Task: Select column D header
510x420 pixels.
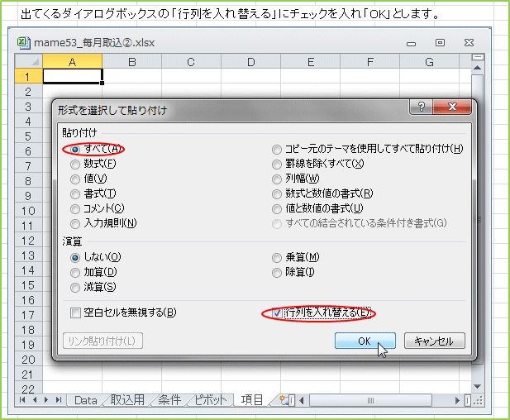Action: pyautogui.click(x=250, y=61)
